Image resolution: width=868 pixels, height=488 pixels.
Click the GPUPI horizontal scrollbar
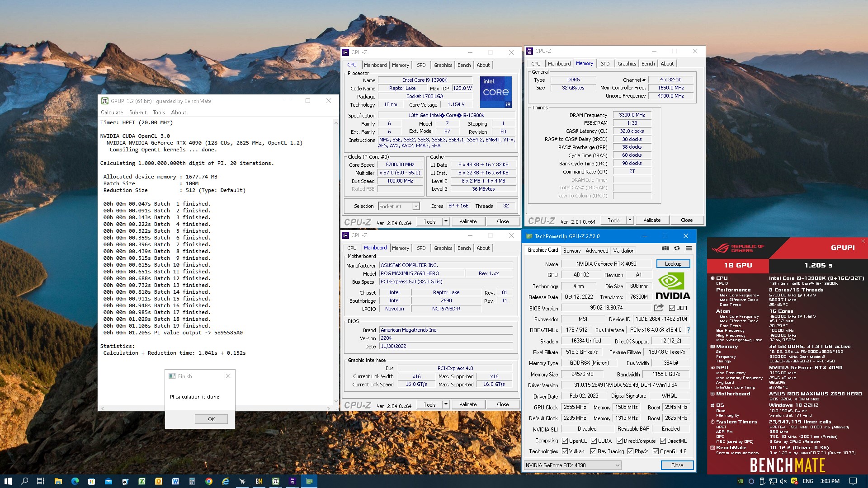click(x=216, y=408)
